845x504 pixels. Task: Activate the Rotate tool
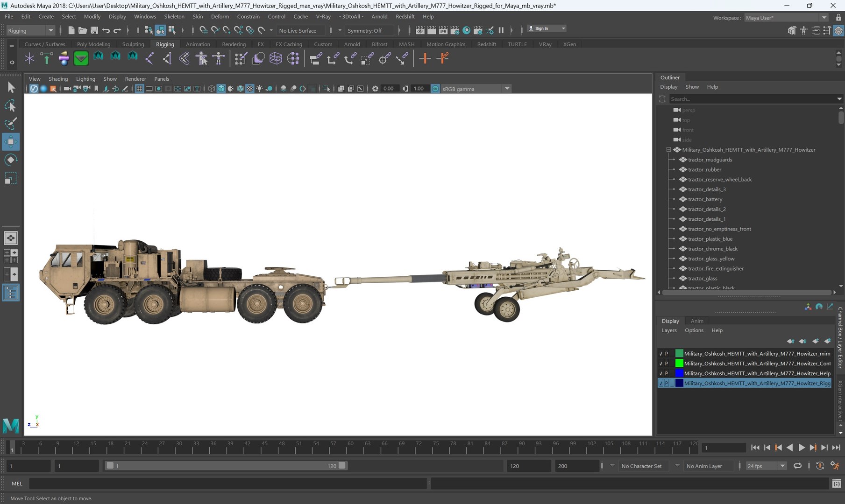point(11,160)
